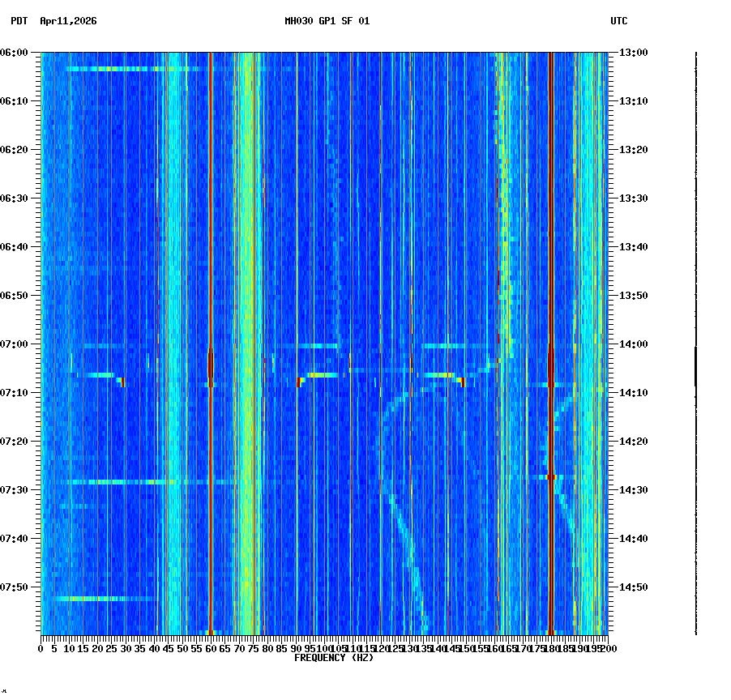Click the UTC timezone indicator
Screen dimensions: 731x700
[620, 23]
